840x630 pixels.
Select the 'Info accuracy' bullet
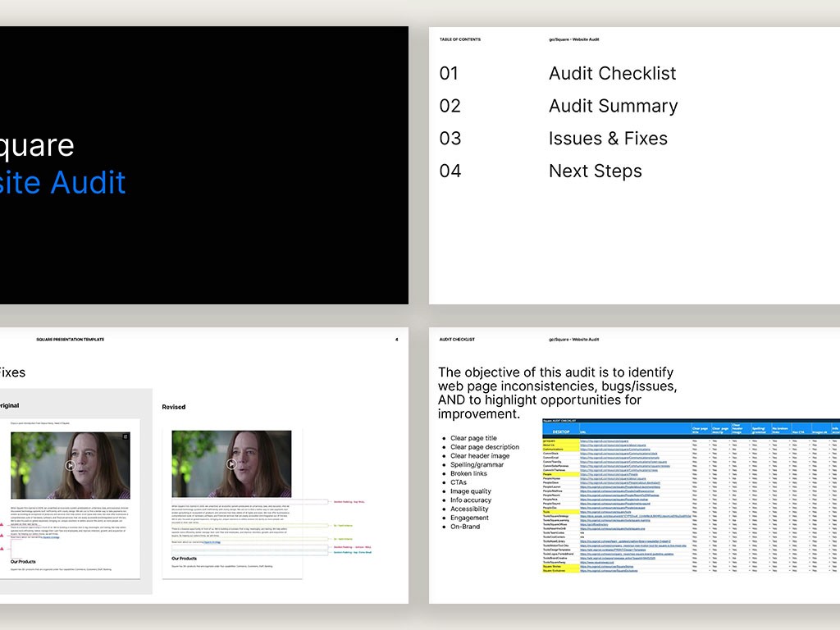click(471, 500)
